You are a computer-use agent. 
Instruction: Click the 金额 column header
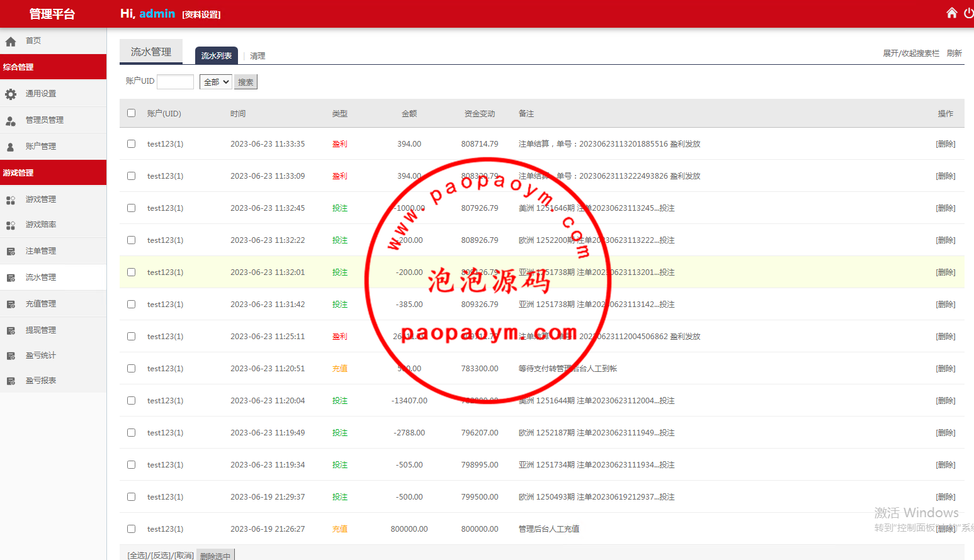click(x=409, y=114)
